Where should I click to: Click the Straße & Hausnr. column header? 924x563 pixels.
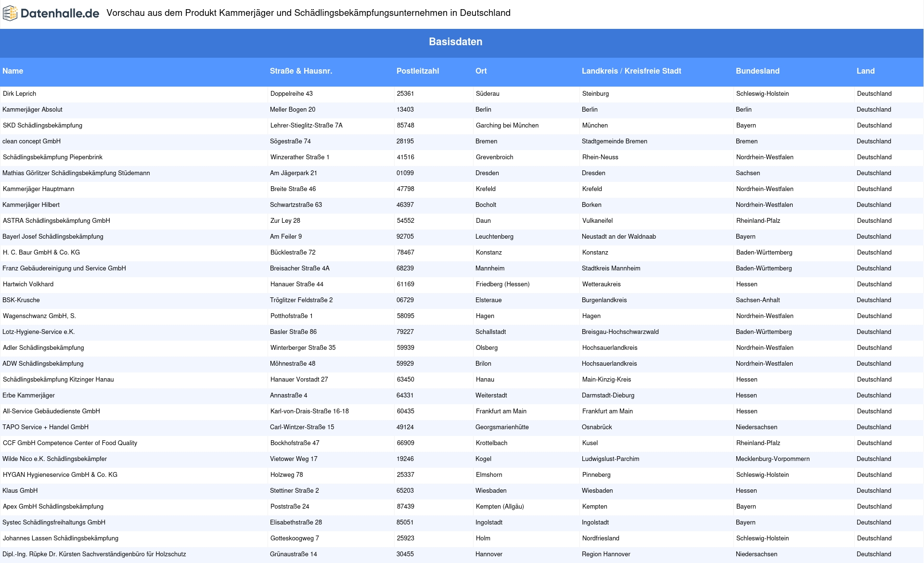click(x=301, y=71)
